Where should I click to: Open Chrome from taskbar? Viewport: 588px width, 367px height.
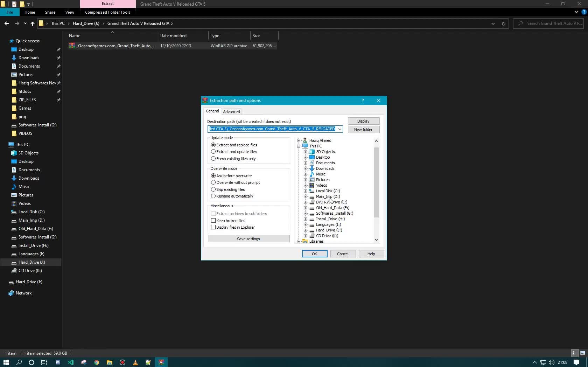[97, 362]
